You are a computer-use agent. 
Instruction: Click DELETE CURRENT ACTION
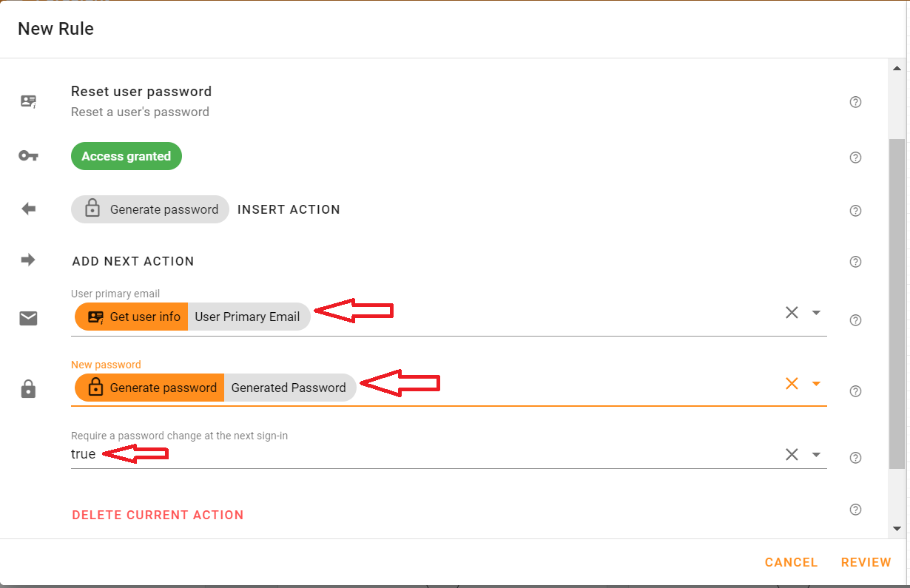158,515
